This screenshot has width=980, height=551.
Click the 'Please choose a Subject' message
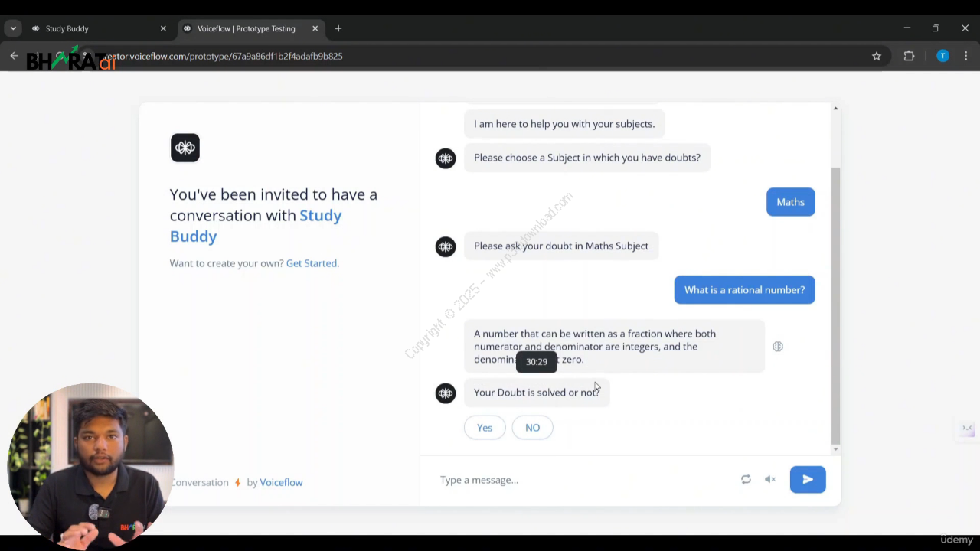click(x=587, y=158)
